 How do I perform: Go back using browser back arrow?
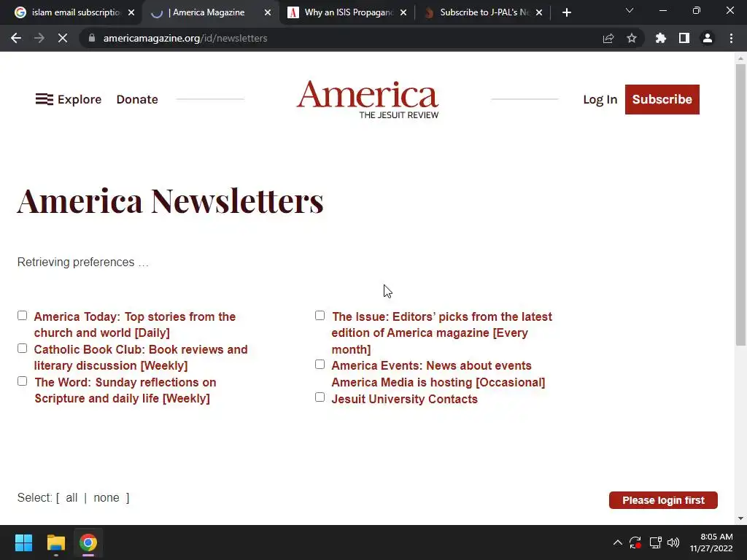tap(16, 38)
